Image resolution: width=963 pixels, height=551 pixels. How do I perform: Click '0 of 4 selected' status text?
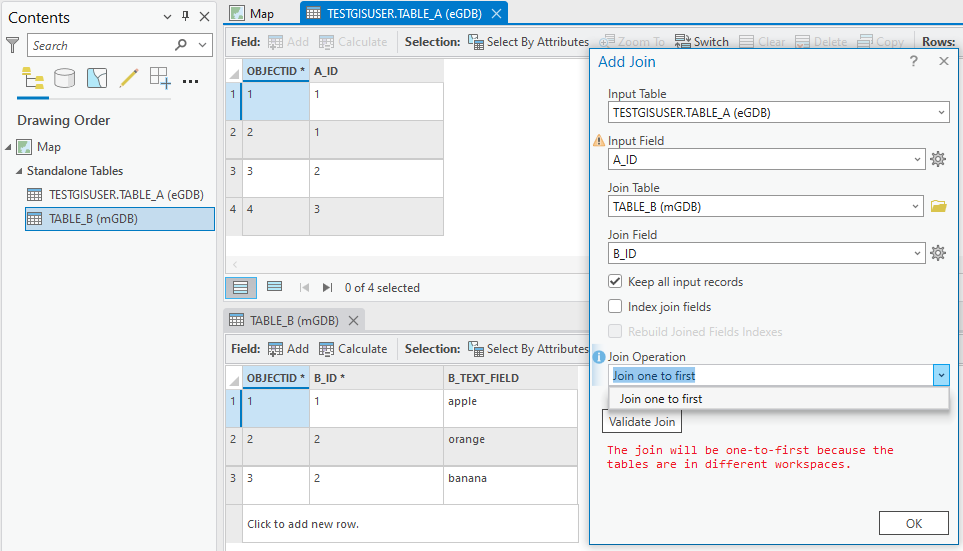pyautogui.click(x=382, y=287)
